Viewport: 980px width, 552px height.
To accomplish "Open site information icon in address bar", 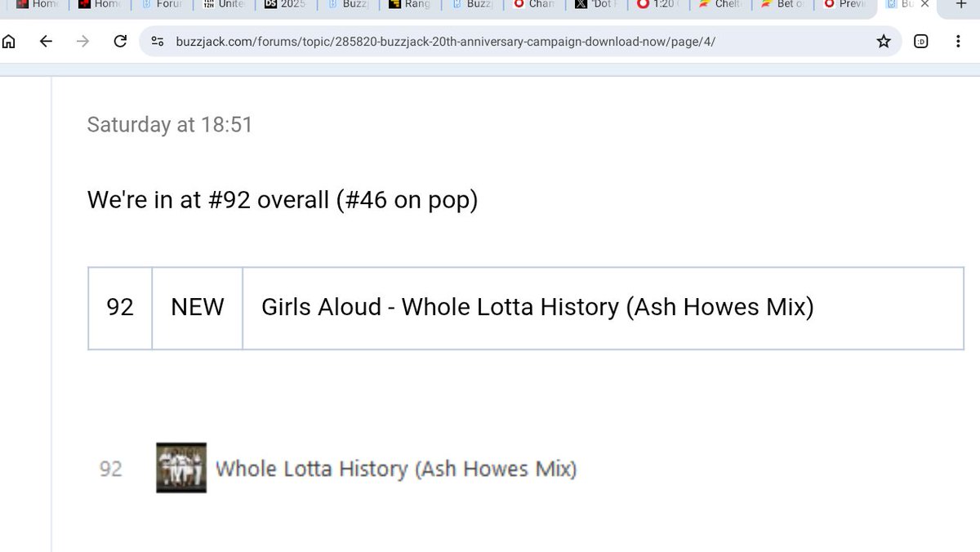I will pos(158,41).
